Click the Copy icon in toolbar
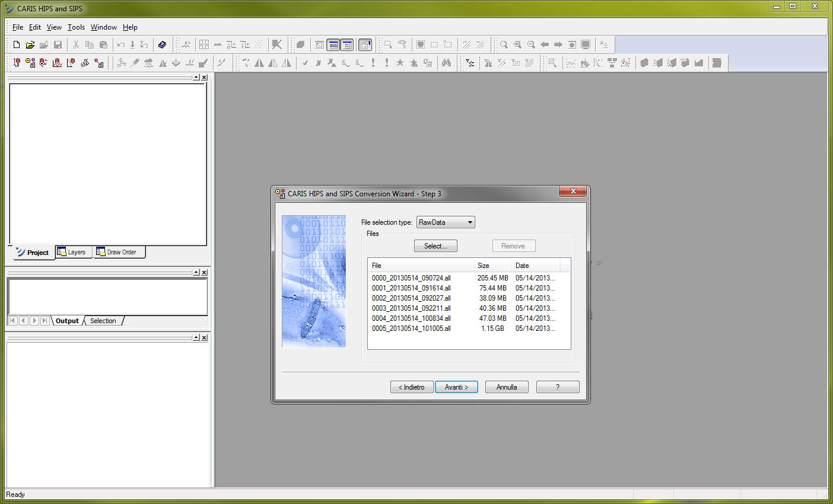 (90, 44)
